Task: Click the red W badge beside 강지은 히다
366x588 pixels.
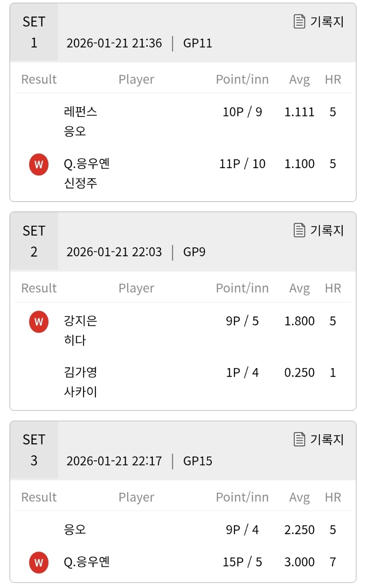Action: [39, 322]
